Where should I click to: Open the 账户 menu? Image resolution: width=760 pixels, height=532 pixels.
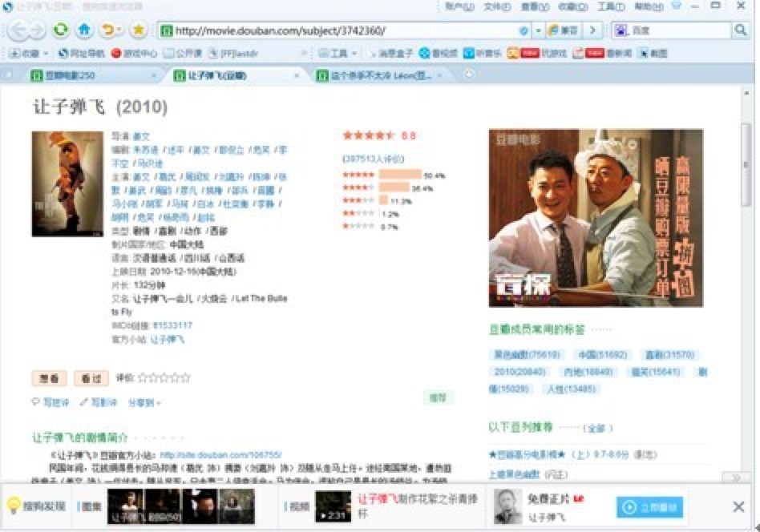coord(459,6)
